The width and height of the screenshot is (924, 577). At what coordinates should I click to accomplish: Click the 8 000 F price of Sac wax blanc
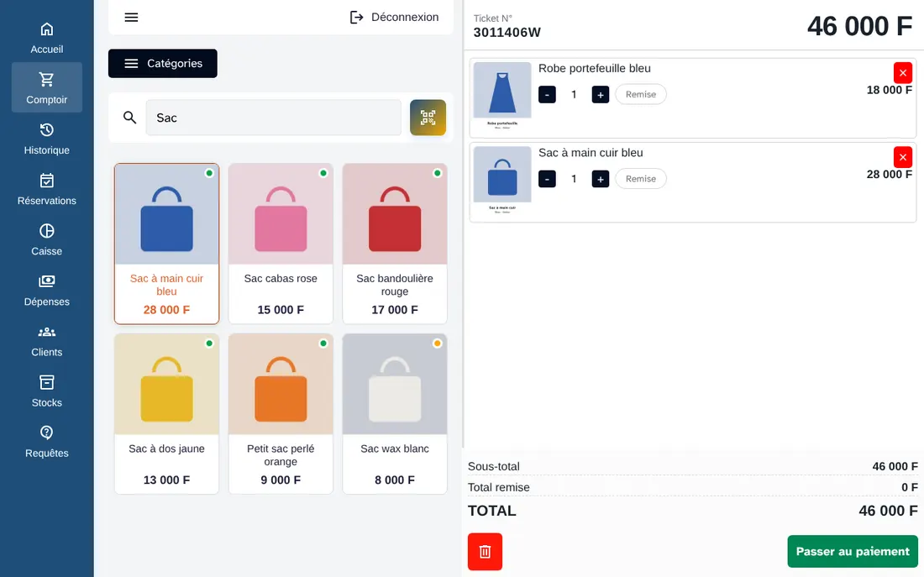coord(395,480)
